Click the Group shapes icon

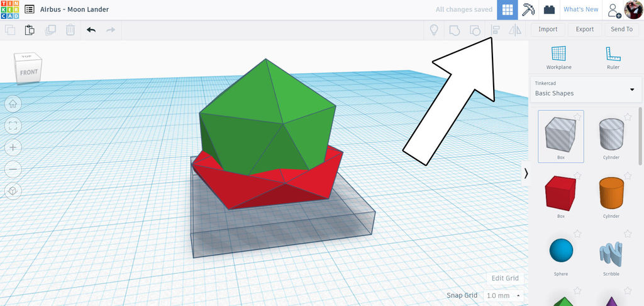(x=454, y=30)
